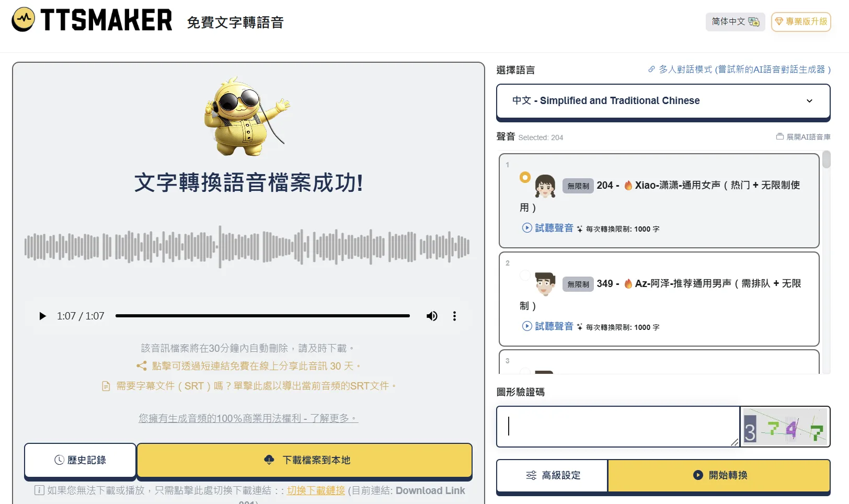Click the 文字轉換語音檔案成功! heading
Viewport: 849px width, 504px height.
click(x=248, y=183)
